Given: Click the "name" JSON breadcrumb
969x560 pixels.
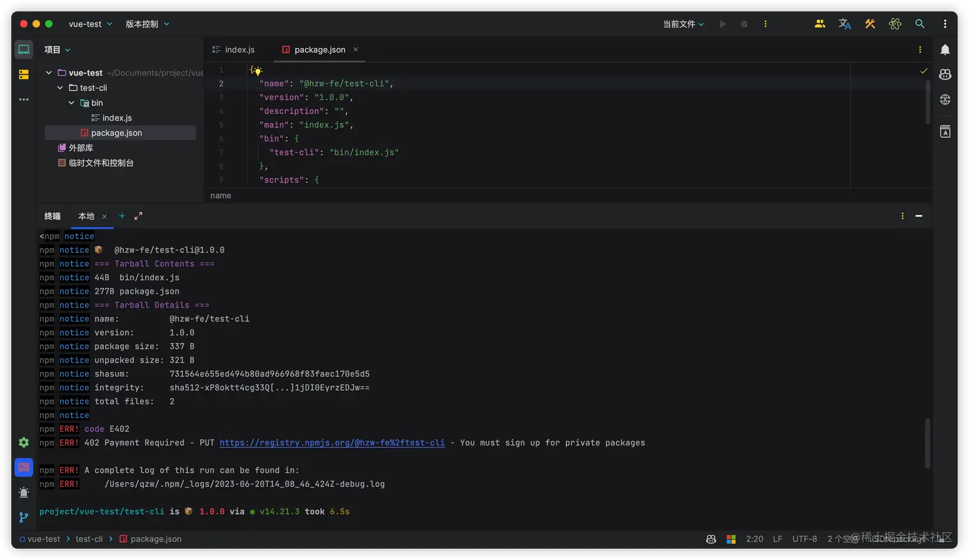Looking at the screenshot, I should click(220, 195).
